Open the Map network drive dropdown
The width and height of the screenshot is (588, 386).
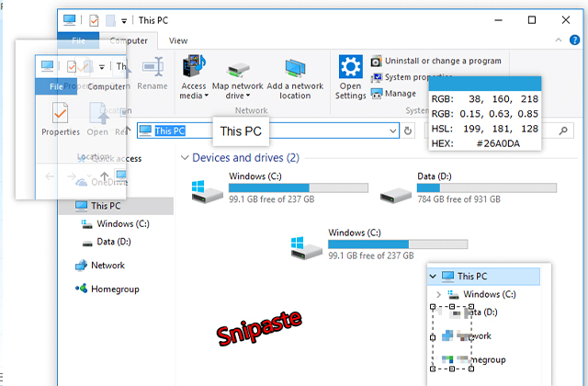(x=238, y=79)
